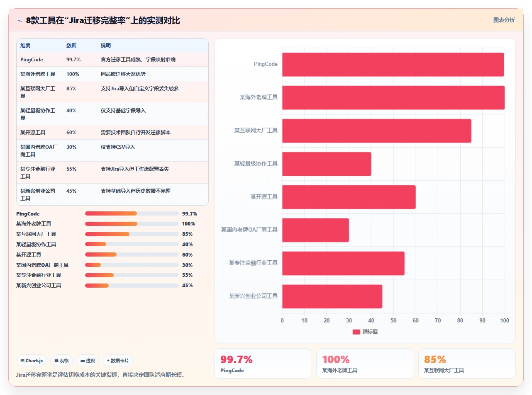532x395 pixels.
Task: Click the 100 tick on chart x-axis
Action: tap(505, 320)
